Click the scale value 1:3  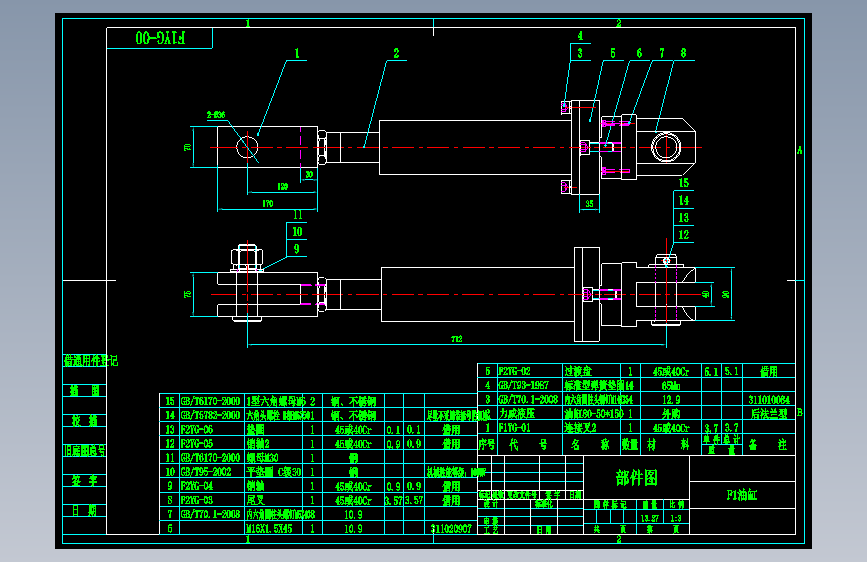[x=676, y=518]
